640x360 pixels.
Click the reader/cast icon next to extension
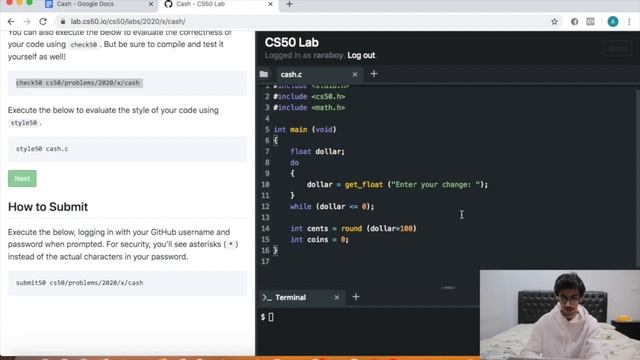pos(590,22)
